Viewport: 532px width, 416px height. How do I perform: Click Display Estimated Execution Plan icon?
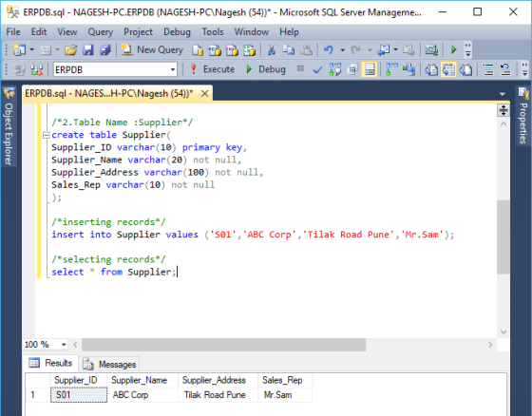335,70
